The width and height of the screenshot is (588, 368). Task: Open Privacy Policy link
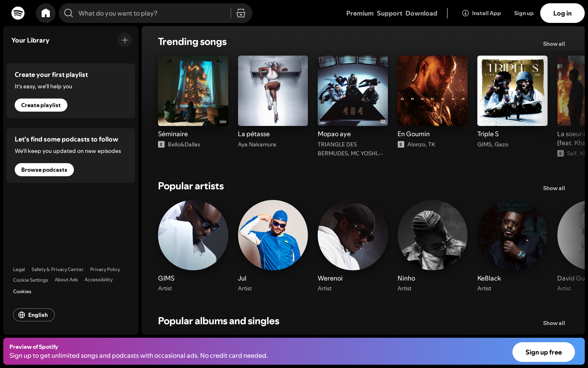click(105, 269)
